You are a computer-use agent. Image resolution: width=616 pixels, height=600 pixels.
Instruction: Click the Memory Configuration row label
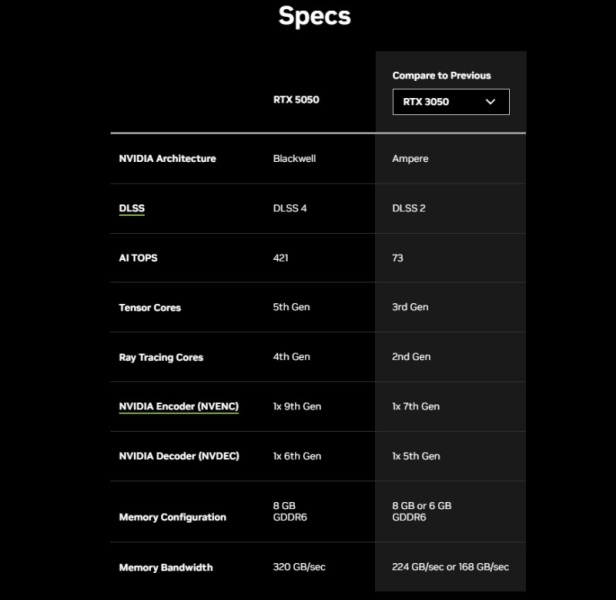(172, 517)
